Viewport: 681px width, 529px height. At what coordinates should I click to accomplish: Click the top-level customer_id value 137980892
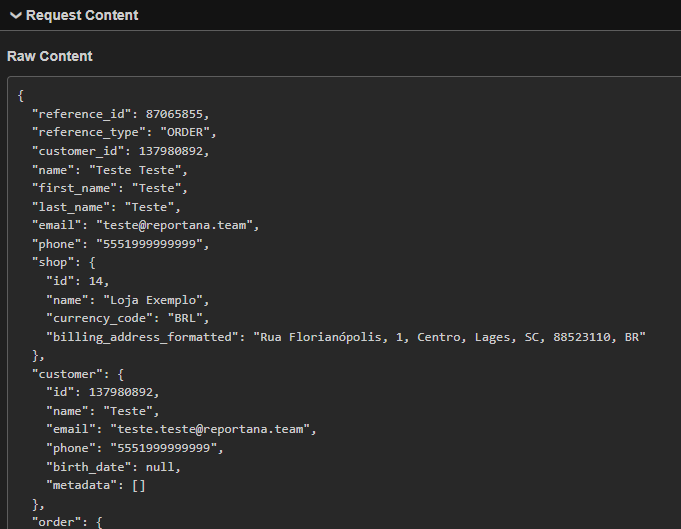[x=174, y=151]
